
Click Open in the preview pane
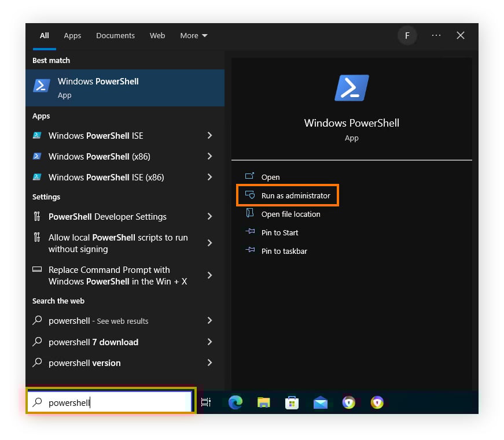point(270,177)
